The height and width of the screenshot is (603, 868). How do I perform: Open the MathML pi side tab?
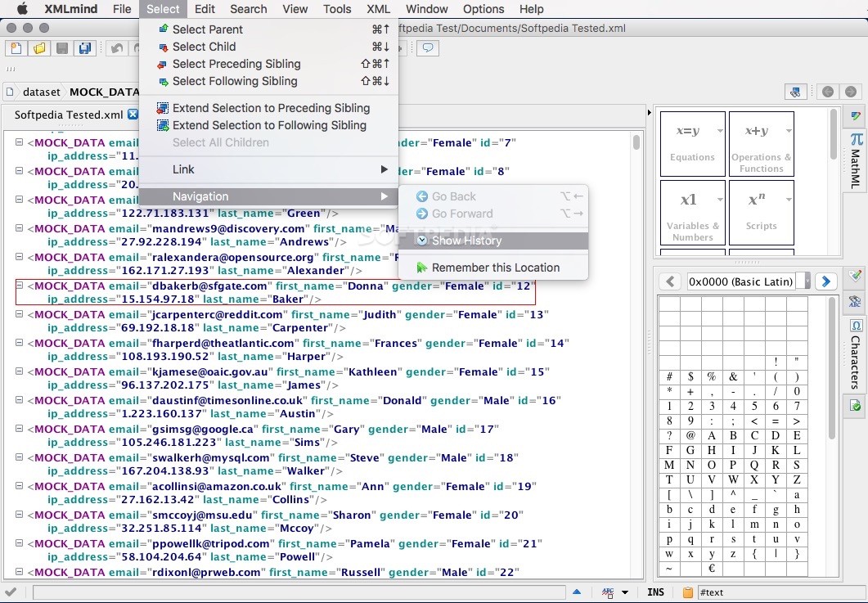tap(856, 162)
